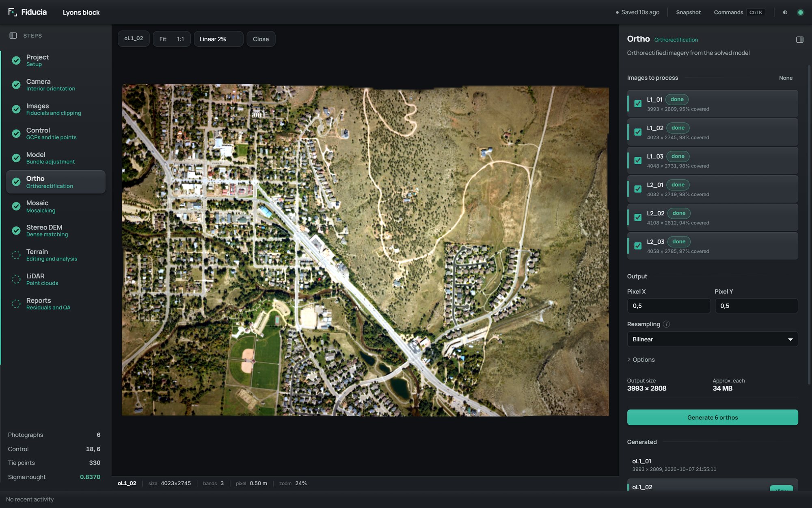Click the Resampling info icon

point(666,324)
